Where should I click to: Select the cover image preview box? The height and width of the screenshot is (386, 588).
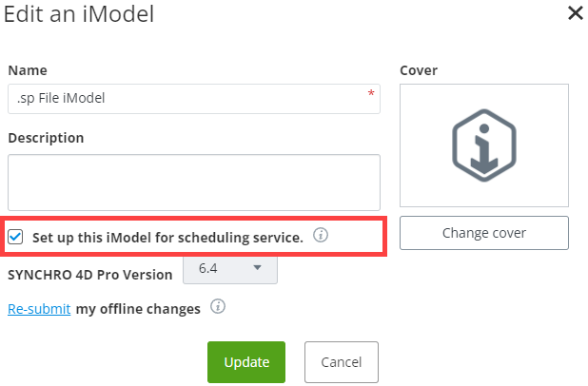pos(484,145)
